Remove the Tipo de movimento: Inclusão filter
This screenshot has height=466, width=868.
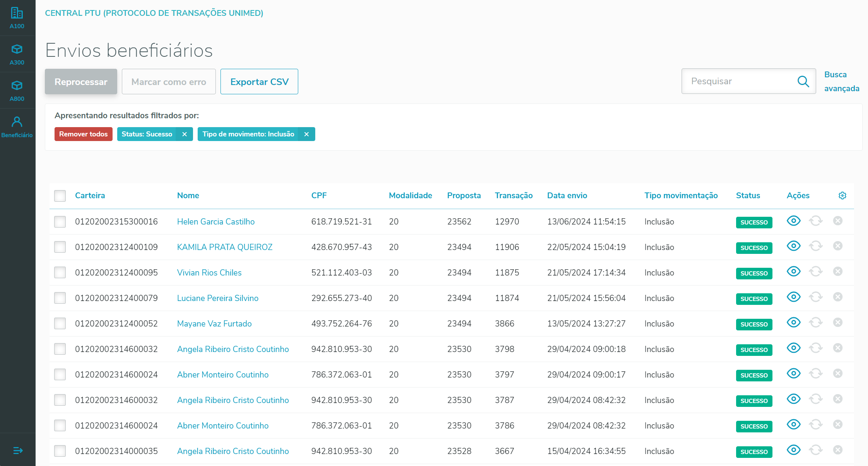tap(306, 134)
